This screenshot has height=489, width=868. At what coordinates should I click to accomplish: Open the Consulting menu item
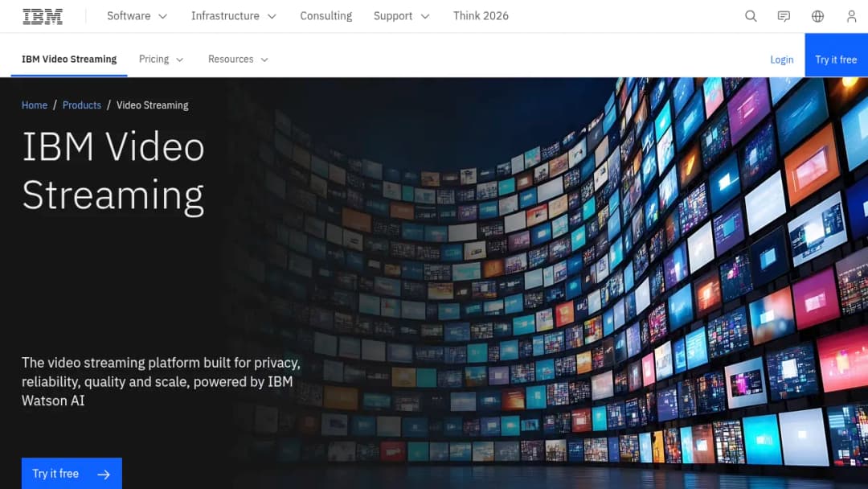pyautogui.click(x=326, y=16)
